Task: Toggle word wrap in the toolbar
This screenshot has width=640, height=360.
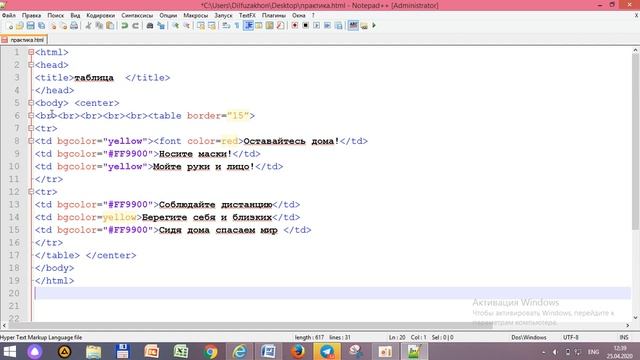Action: click(x=226, y=26)
